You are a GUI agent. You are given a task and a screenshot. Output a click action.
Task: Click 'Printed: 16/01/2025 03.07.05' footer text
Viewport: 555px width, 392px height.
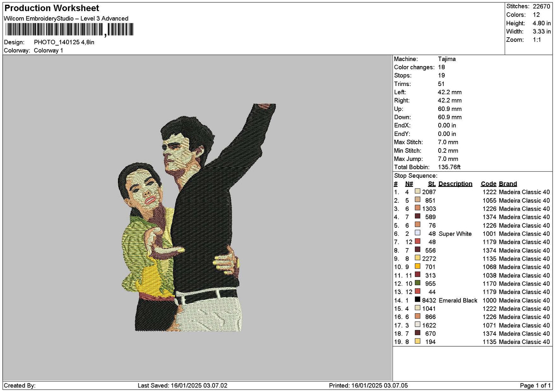coord(368,385)
